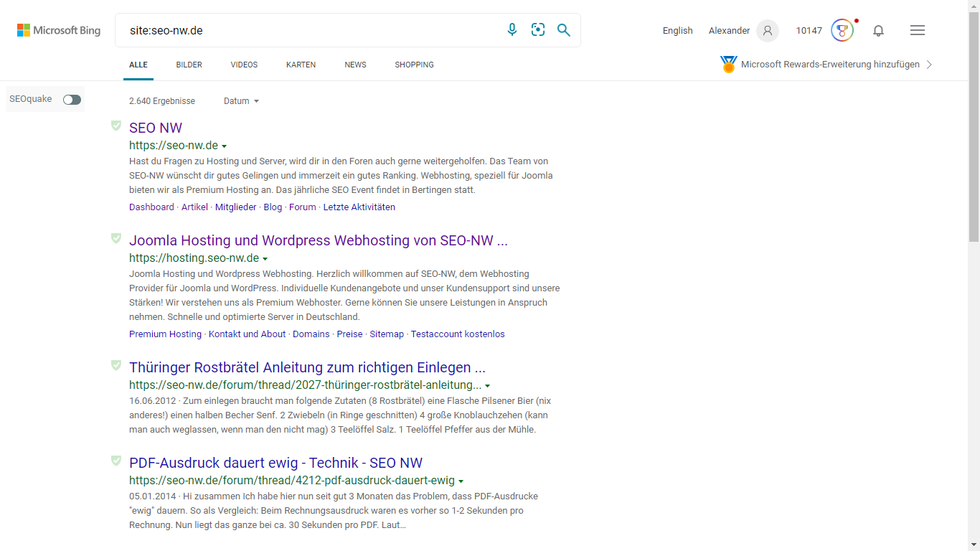Click the Alexander account name
The image size is (980, 551).
coord(729,30)
